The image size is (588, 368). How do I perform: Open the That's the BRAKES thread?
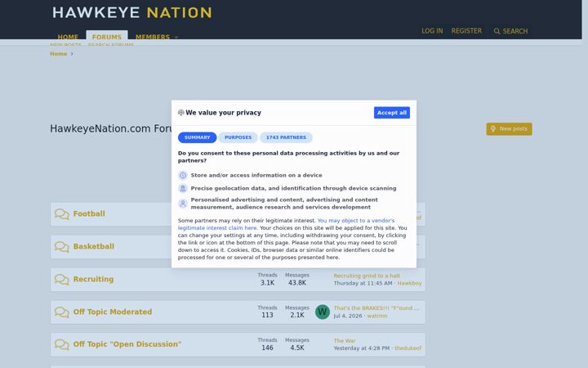click(x=376, y=308)
